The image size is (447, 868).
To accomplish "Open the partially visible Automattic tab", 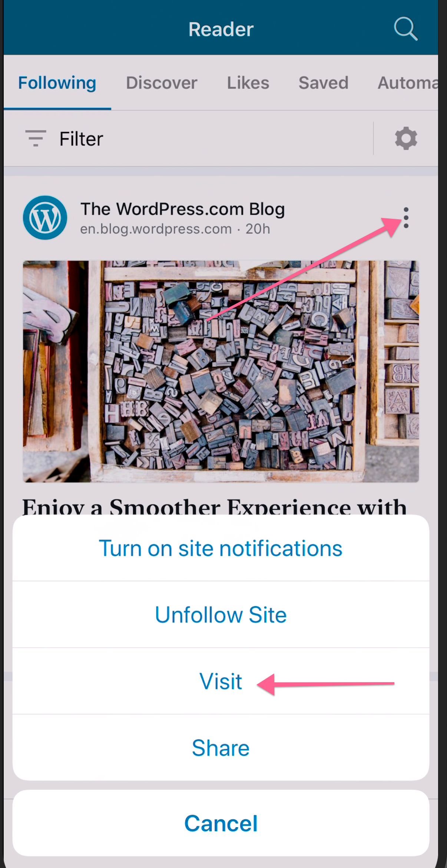I will pos(407,83).
